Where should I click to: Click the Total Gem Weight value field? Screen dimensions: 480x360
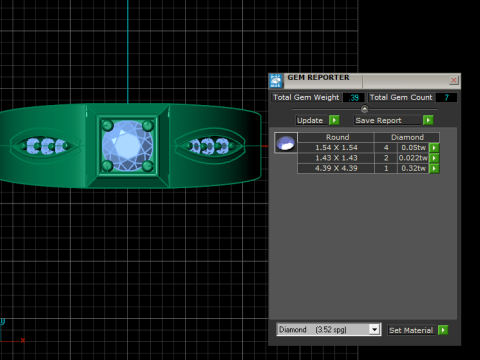(x=354, y=98)
